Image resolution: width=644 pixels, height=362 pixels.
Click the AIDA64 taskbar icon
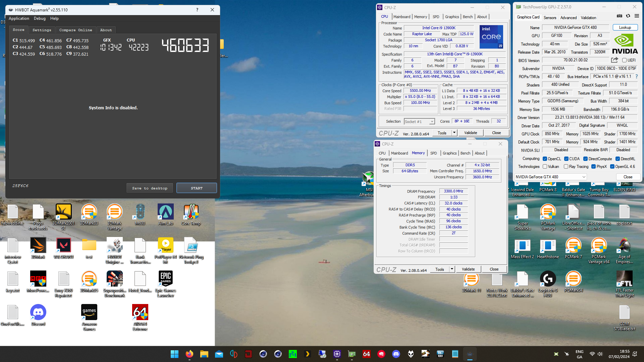pyautogui.click(x=367, y=354)
